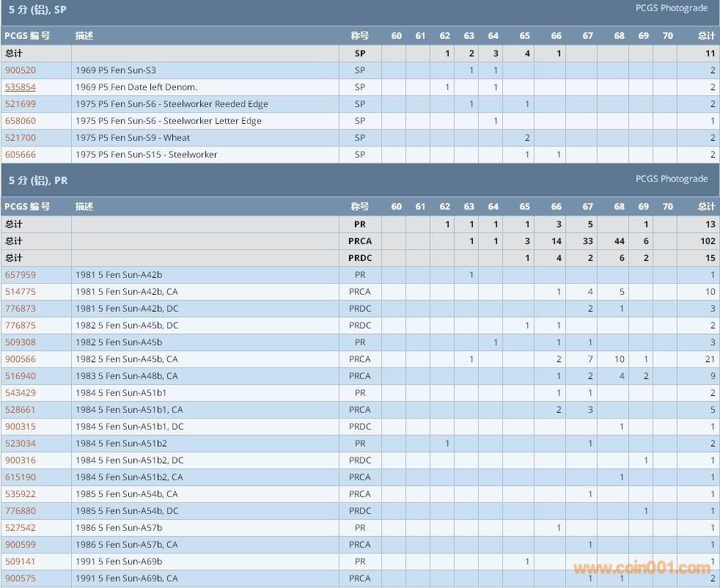Click PCGS number 605666
Viewport: 720px width, 588px height.
(x=21, y=155)
